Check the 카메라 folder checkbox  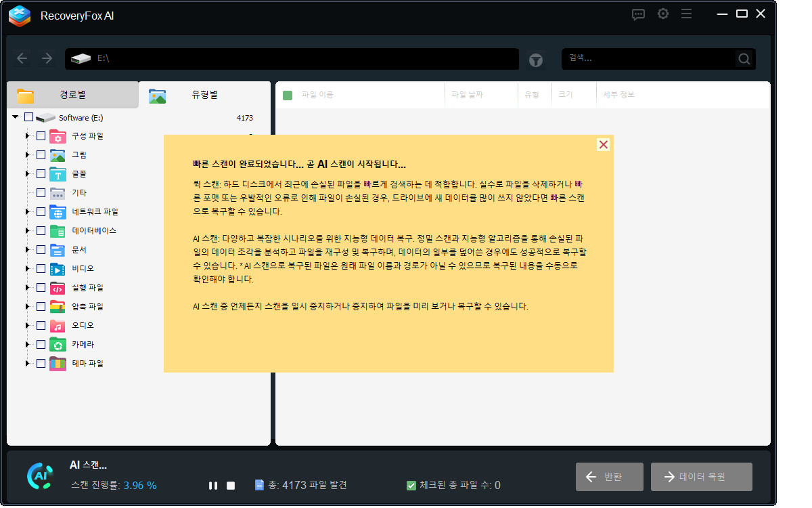(41, 344)
